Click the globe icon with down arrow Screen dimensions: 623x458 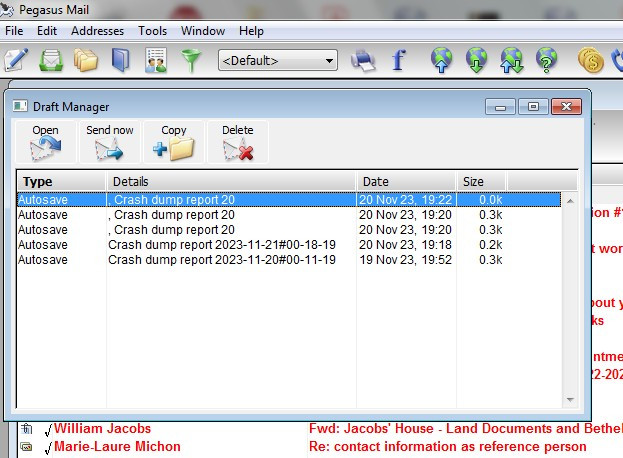pyautogui.click(x=477, y=60)
